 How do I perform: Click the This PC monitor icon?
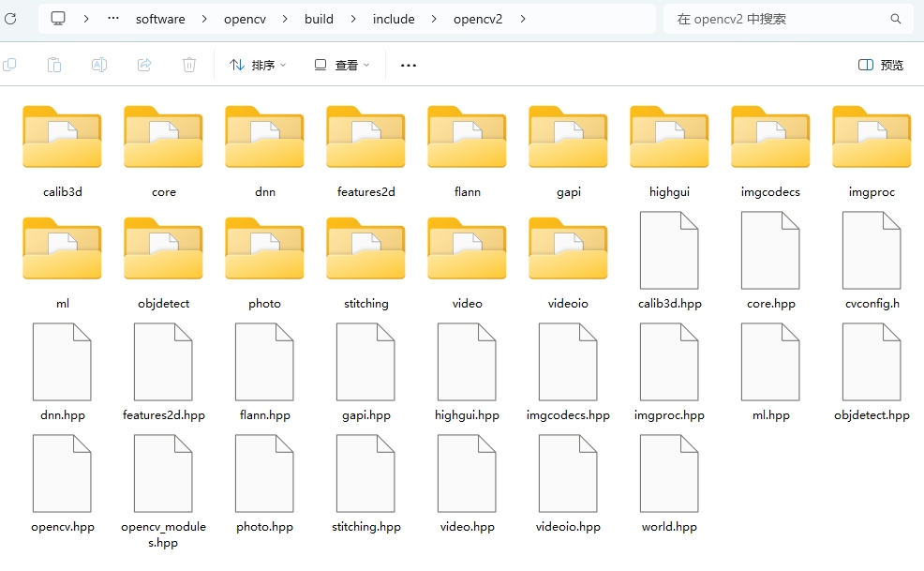click(58, 19)
